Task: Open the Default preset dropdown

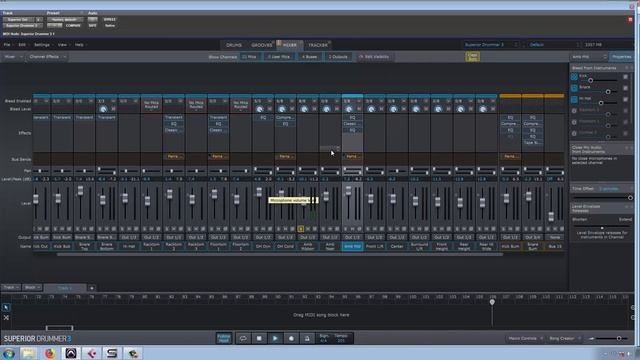Action: coord(553,44)
